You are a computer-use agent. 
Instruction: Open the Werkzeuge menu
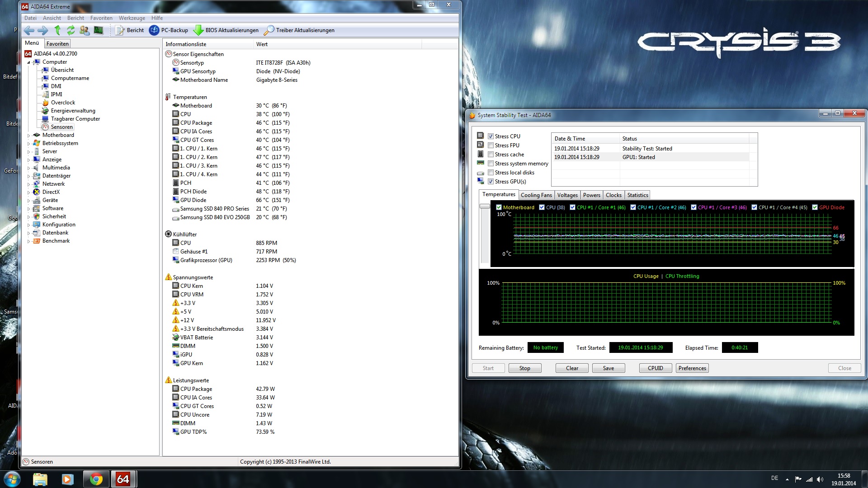pos(132,18)
